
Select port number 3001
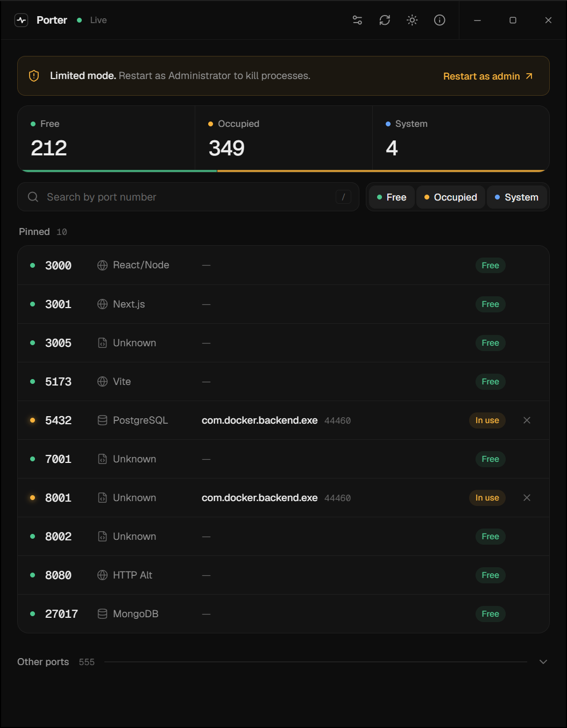pyautogui.click(x=58, y=304)
